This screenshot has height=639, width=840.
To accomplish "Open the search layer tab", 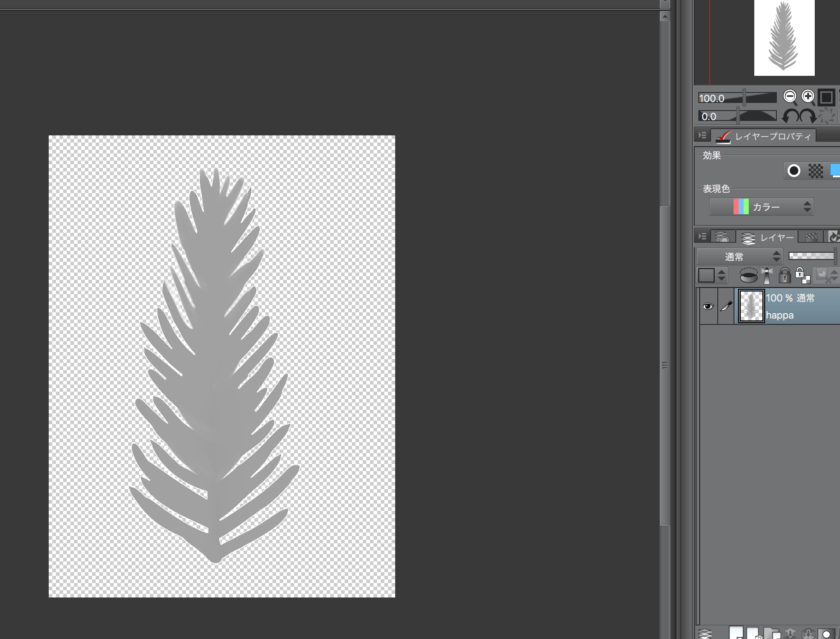I will click(722, 237).
